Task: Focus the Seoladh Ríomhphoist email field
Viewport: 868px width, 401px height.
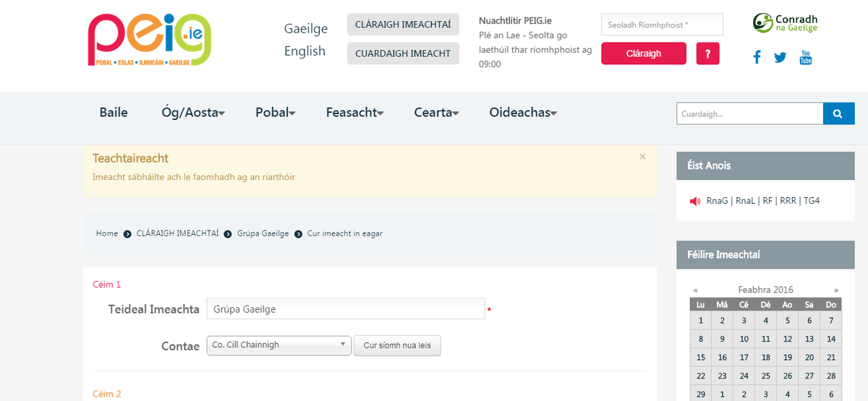Action: coord(662,25)
